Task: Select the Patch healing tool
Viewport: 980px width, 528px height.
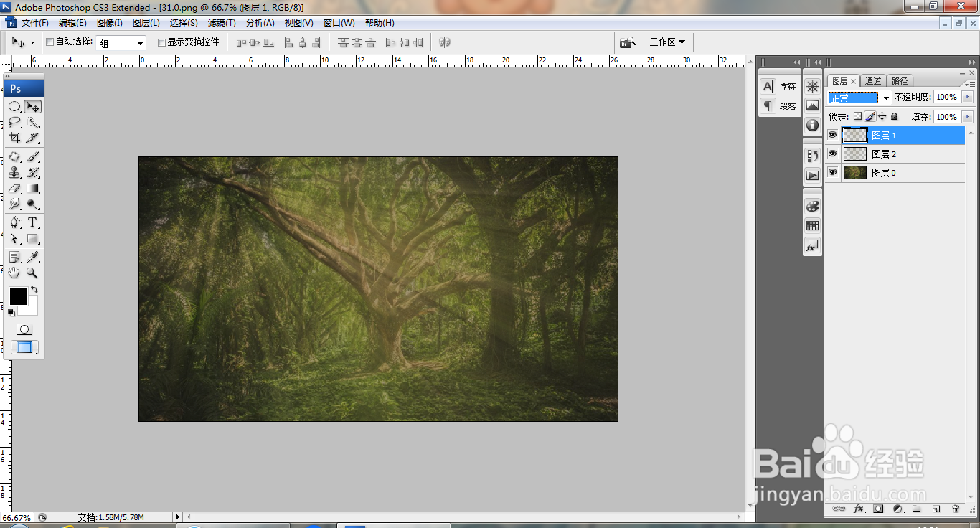Action: click(14, 156)
